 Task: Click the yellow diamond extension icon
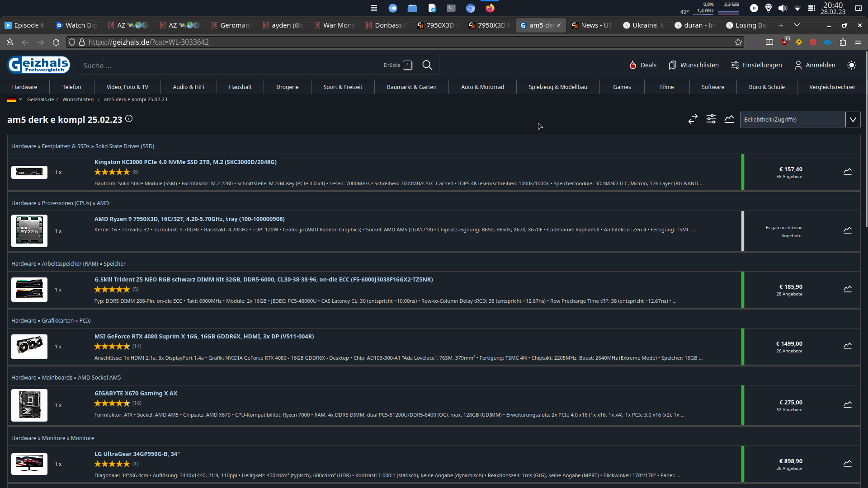pyautogui.click(x=799, y=42)
